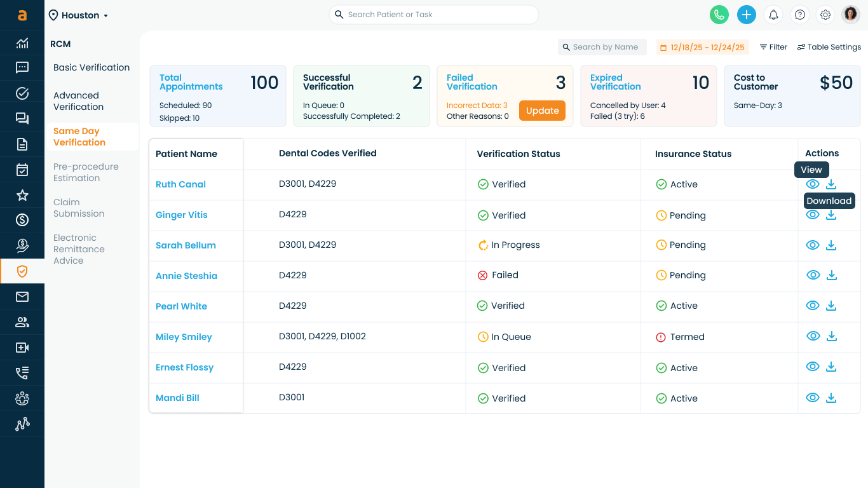The image size is (868, 488).
Task: Open the calendar icon in left sidebar
Action: 22,170
